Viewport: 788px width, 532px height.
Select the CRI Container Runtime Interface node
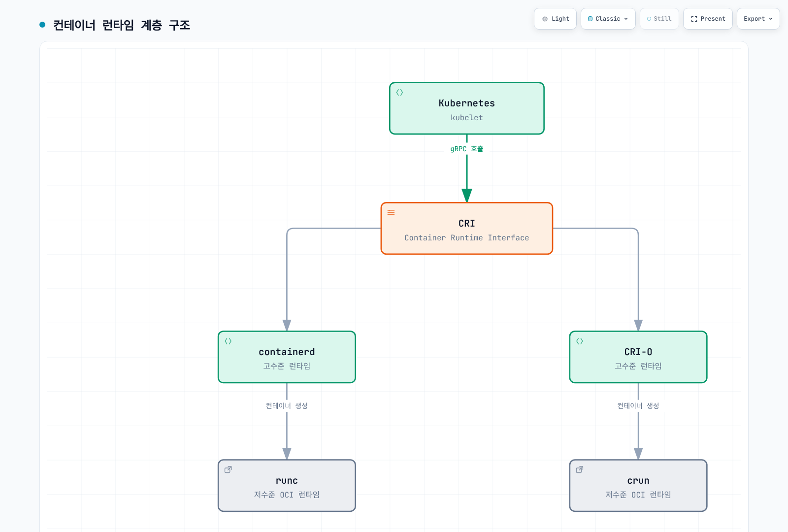point(467,229)
